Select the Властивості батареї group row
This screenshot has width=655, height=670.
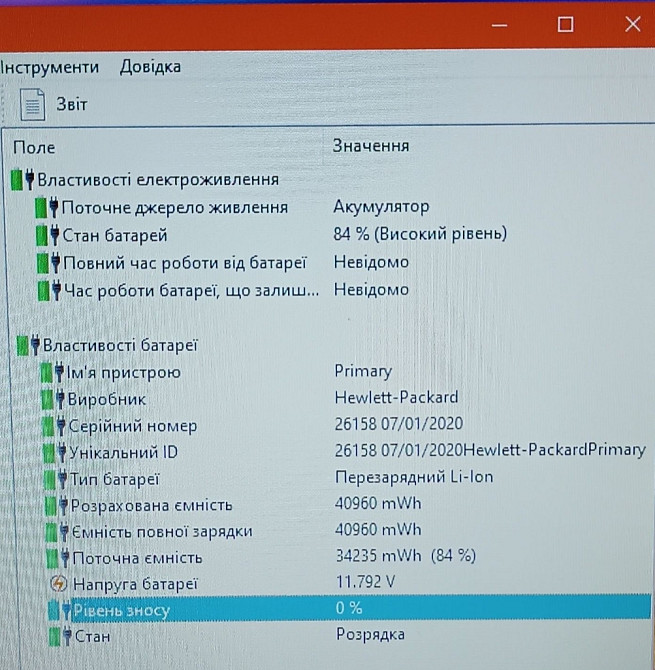pyautogui.click(x=120, y=345)
